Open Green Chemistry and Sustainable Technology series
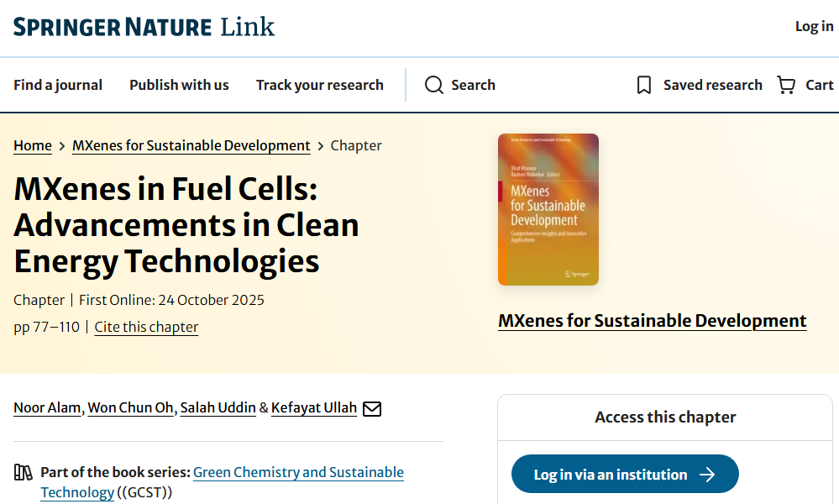Screen dimensions: 839x504 298,472
